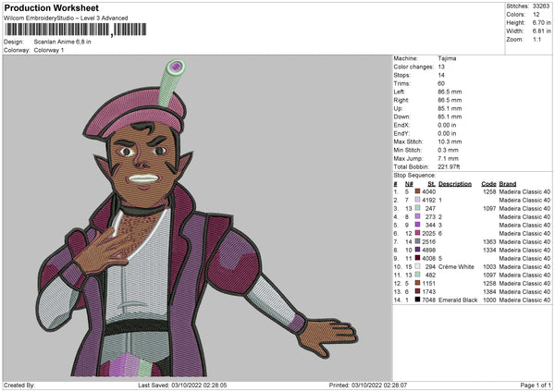Screen dimensions: 555x392
Task: Click 'Madeira Classic 40' brand in stop row 9
Action: (524, 258)
